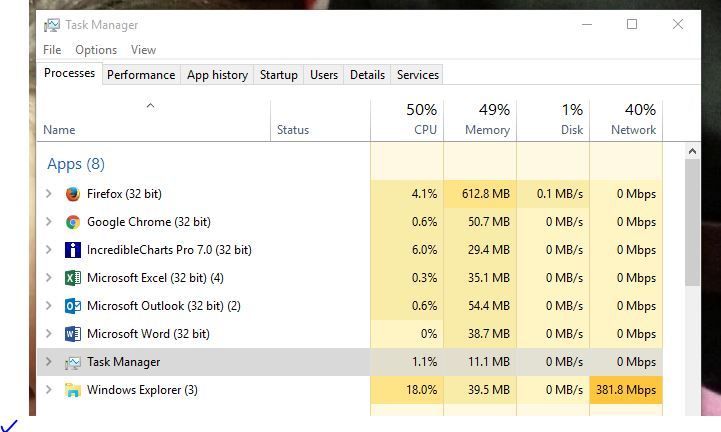Select the Microsoft Outlook icon
Image resolution: width=721 pixels, height=432 pixels.
73,306
